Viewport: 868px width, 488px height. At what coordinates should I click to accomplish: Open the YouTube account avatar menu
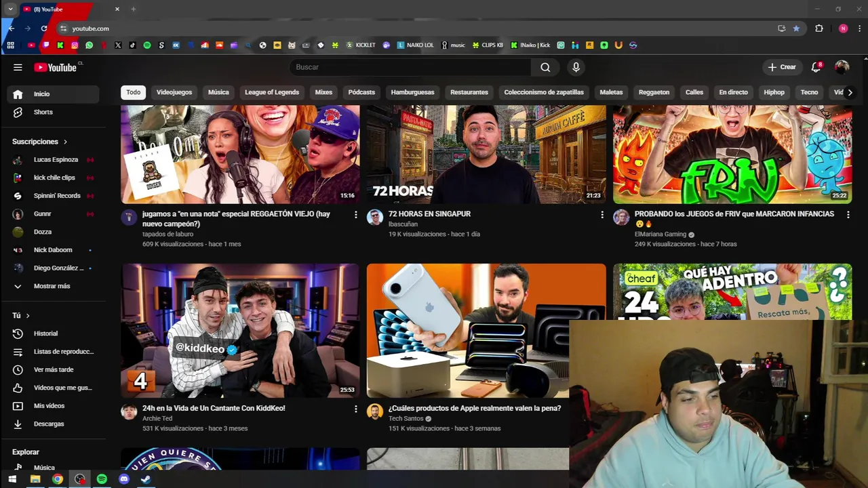(x=842, y=67)
